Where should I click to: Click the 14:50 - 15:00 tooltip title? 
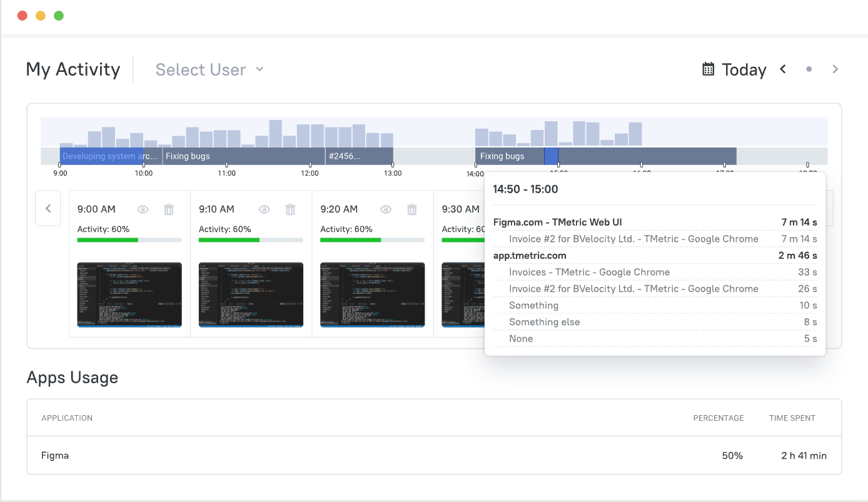(x=525, y=189)
